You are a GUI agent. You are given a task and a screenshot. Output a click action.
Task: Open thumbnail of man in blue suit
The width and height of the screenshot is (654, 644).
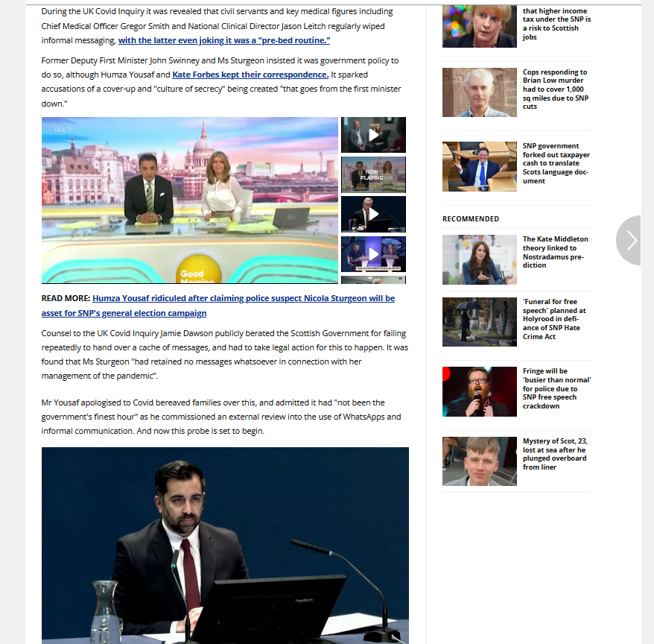(x=479, y=166)
